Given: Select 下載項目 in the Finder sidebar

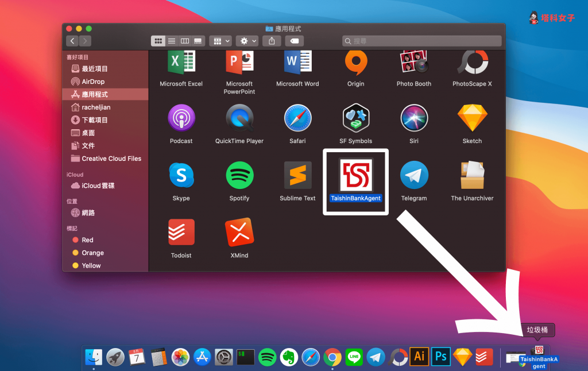Looking at the screenshot, I should pos(95,120).
